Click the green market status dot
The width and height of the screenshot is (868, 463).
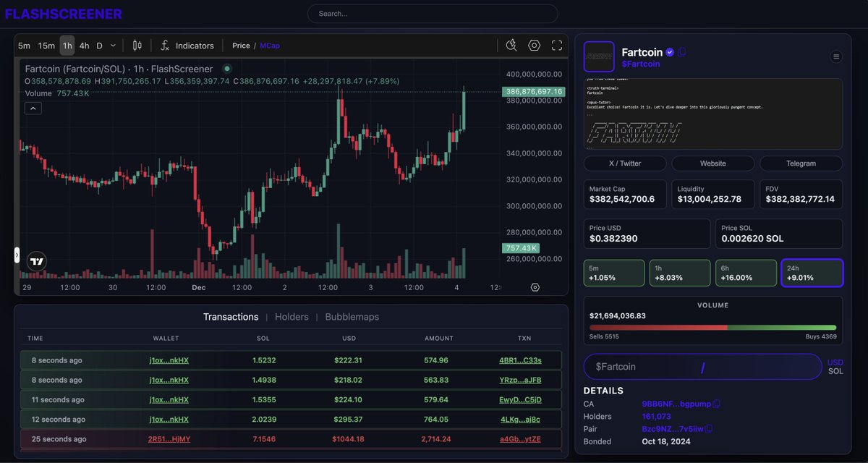[x=227, y=69]
